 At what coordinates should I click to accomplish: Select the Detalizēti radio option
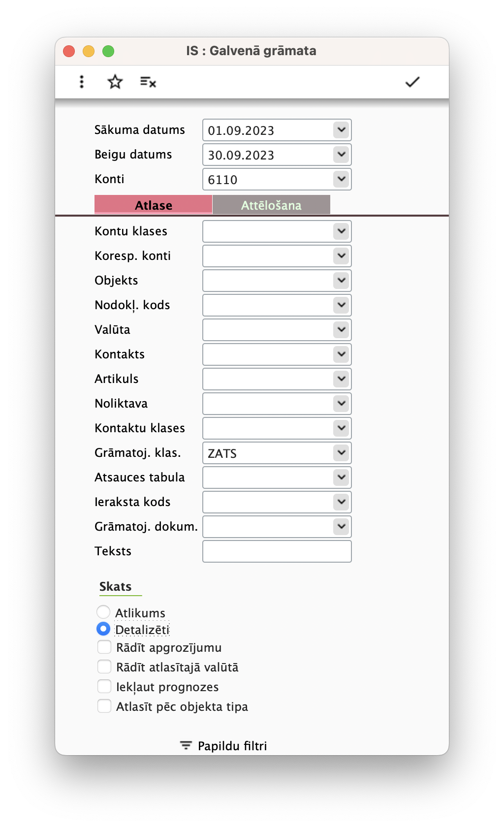103,629
